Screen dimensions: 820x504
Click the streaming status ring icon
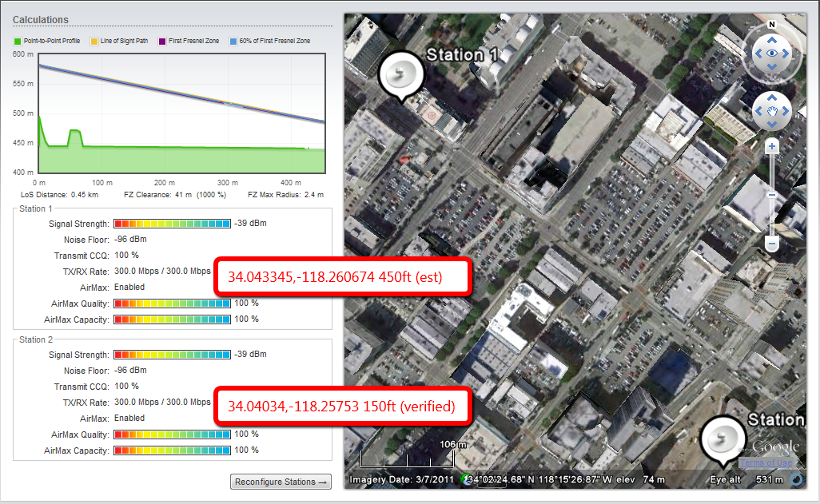pos(796,480)
